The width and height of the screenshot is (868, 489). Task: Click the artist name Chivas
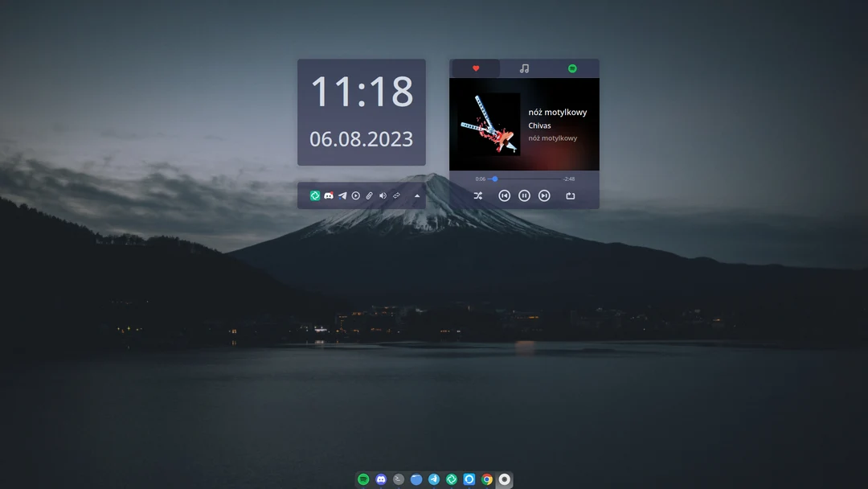tap(540, 125)
